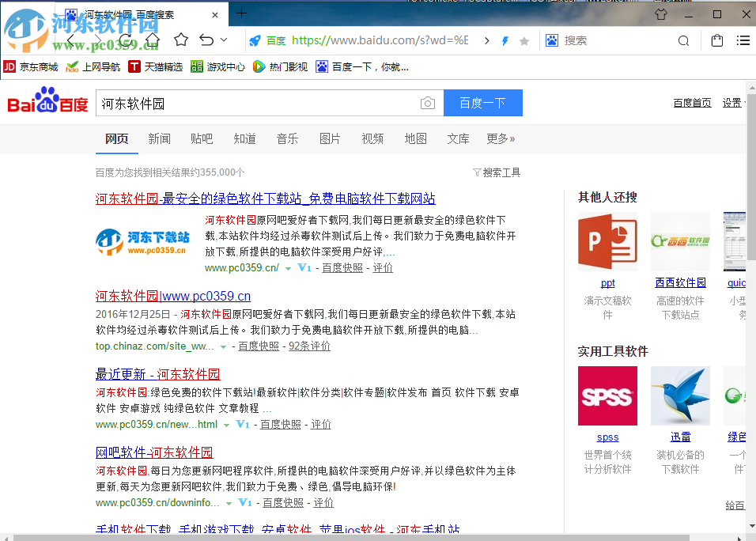
Task: Open the 最近更新 - 河东软件园 result link
Action: click(x=157, y=374)
